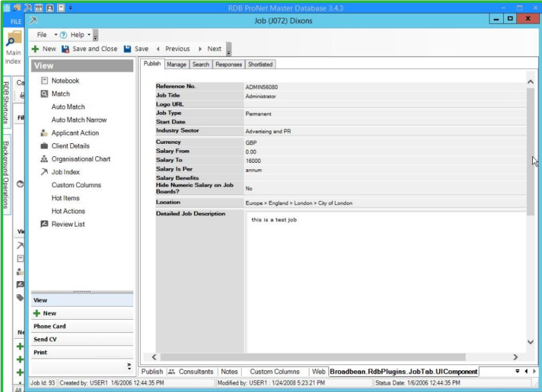
Task: Click the vertical scrollbar thumb
Action: coord(531,152)
